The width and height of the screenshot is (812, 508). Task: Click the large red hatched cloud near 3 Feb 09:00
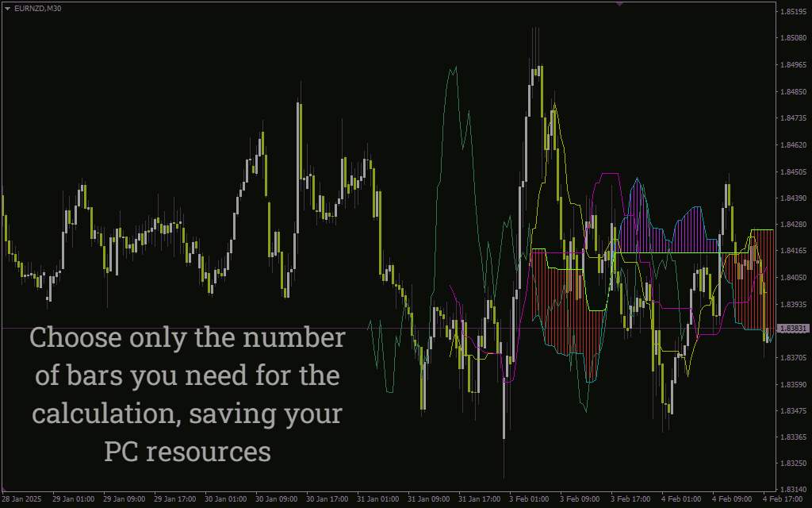click(x=567, y=306)
